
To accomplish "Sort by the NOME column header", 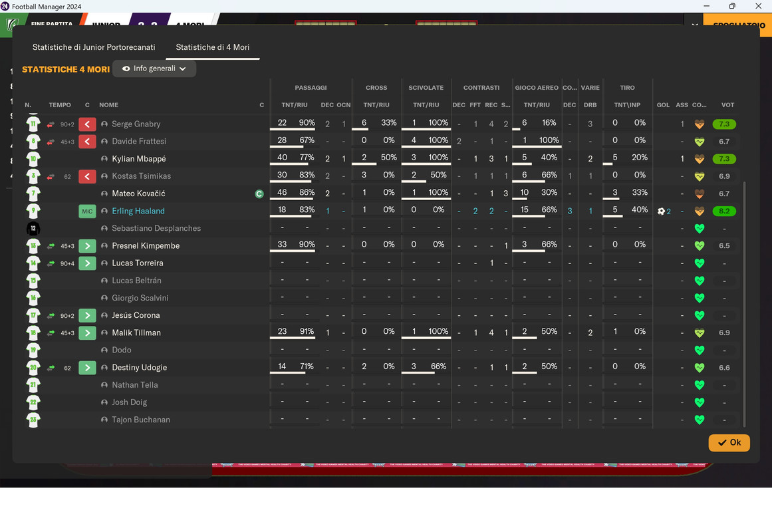I will point(108,105).
